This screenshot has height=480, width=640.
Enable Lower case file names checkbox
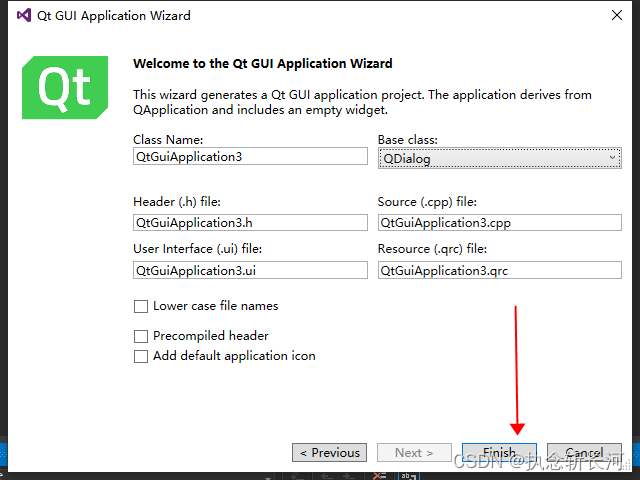pos(141,306)
